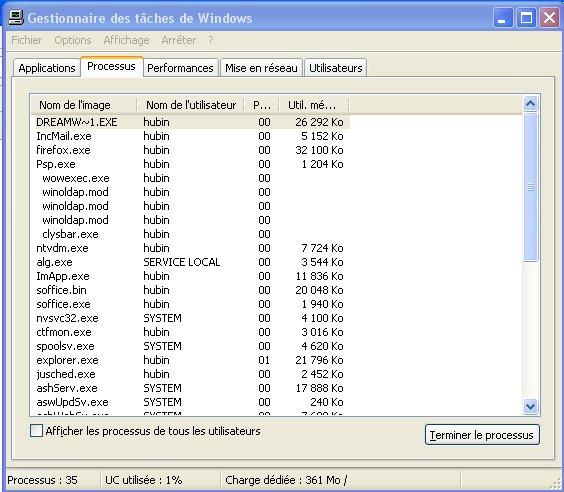564x492 pixels.
Task: Open the Mise en réseau tab
Action: coord(261,68)
